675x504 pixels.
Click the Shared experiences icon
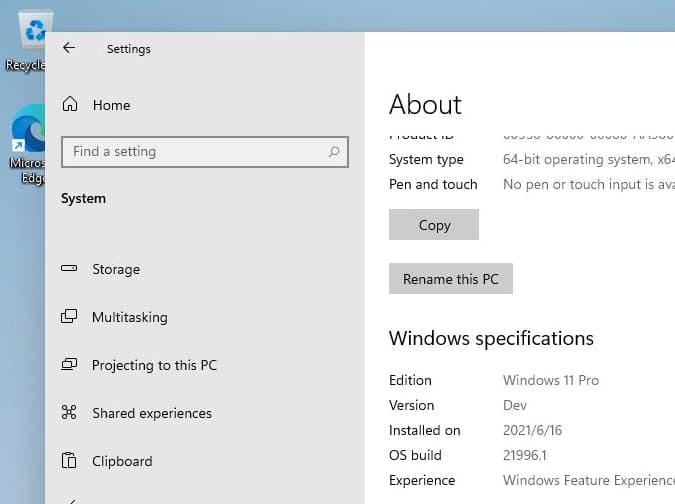[x=70, y=413]
